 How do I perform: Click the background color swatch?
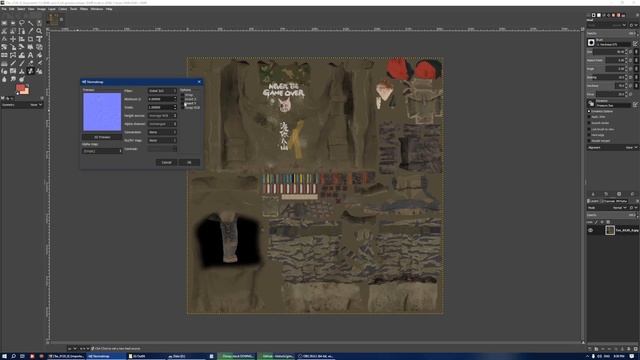[26, 91]
